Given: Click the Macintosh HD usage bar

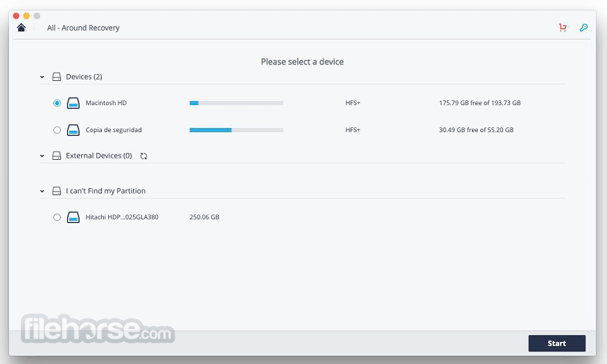Looking at the screenshot, I should pyautogui.click(x=236, y=103).
